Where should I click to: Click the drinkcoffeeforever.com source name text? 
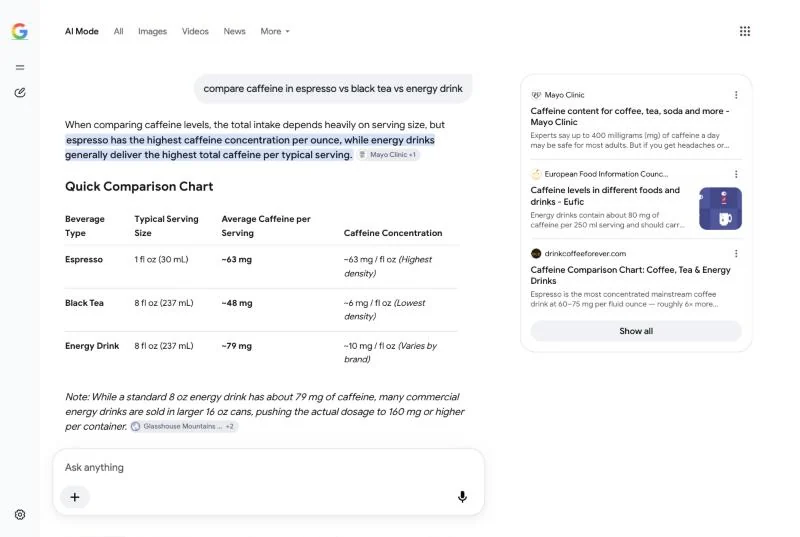(x=585, y=253)
